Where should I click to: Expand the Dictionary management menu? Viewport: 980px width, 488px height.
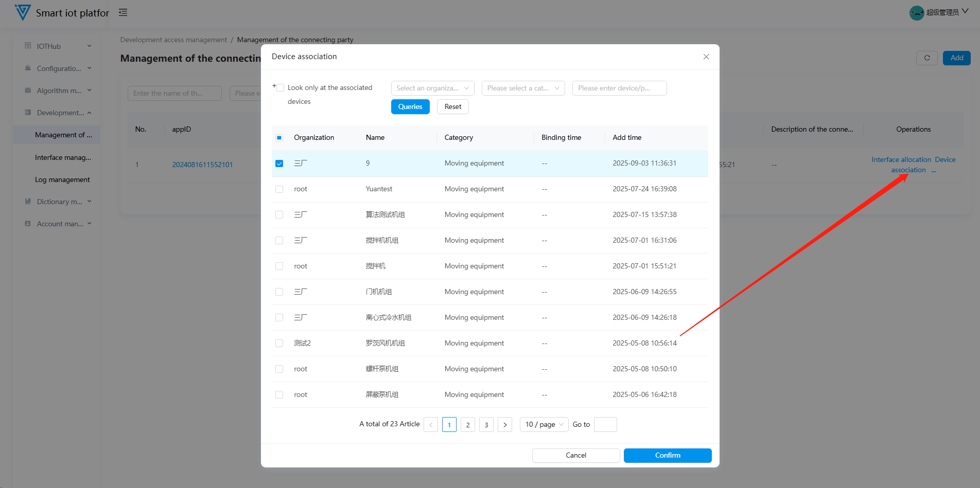pos(59,202)
